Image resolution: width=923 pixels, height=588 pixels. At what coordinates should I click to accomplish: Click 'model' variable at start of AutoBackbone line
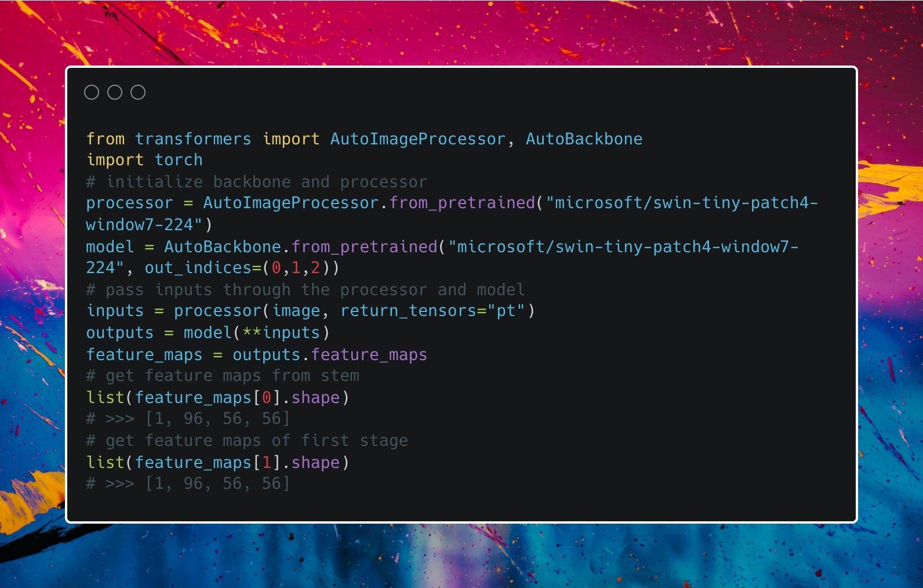pos(110,247)
